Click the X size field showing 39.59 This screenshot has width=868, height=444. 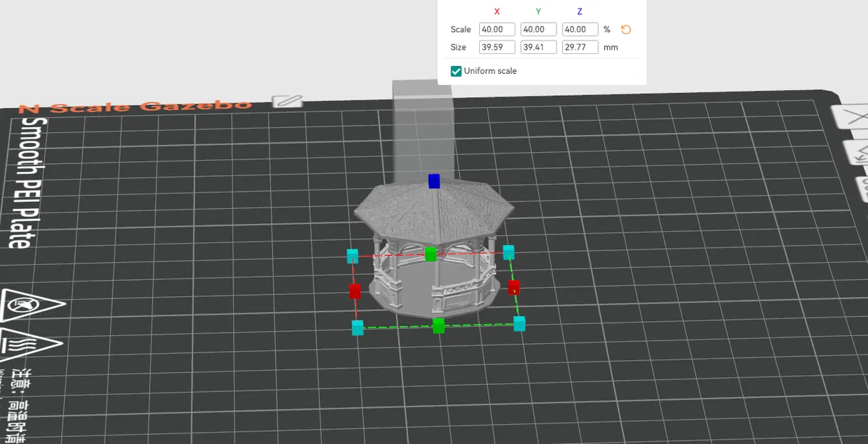495,47
